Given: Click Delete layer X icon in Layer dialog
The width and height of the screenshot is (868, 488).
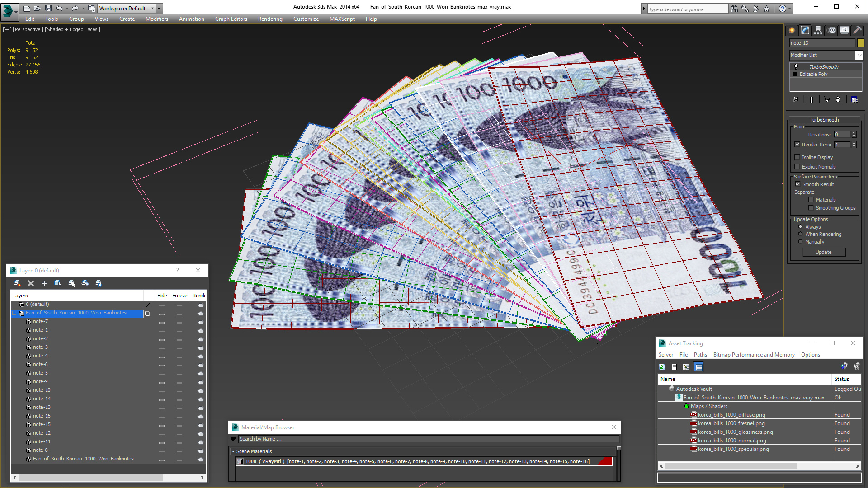Looking at the screenshot, I should click(31, 283).
